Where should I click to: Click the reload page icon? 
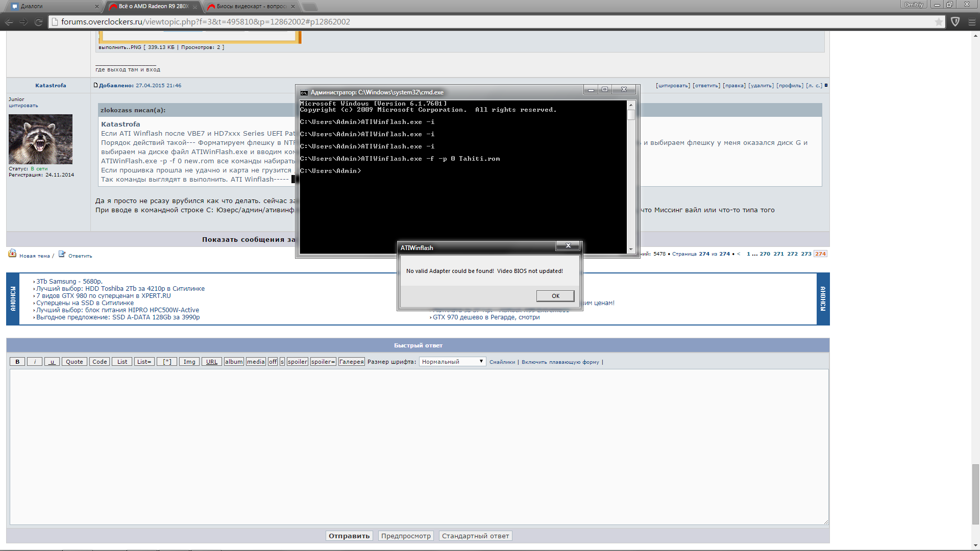[x=38, y=22]
